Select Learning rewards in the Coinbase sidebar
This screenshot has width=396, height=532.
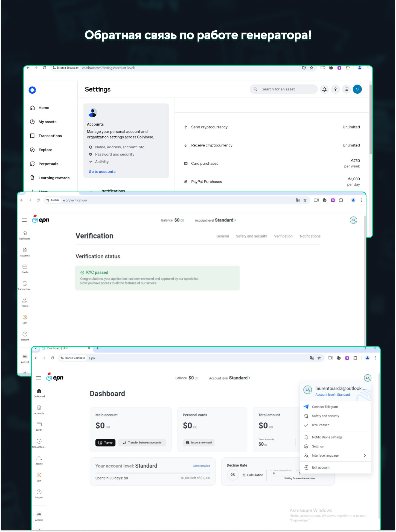click(x=54, y=178)
